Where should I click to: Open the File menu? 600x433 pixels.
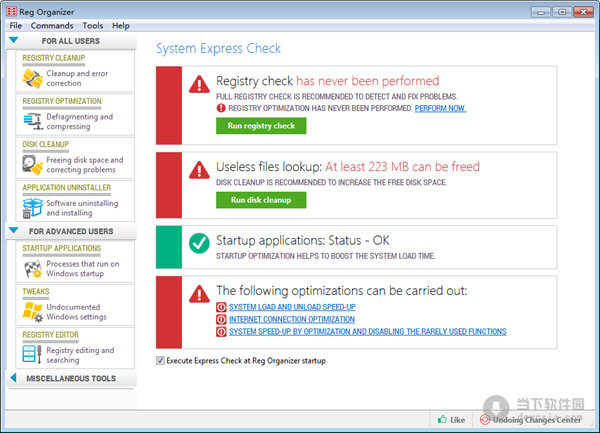[16, 25]
